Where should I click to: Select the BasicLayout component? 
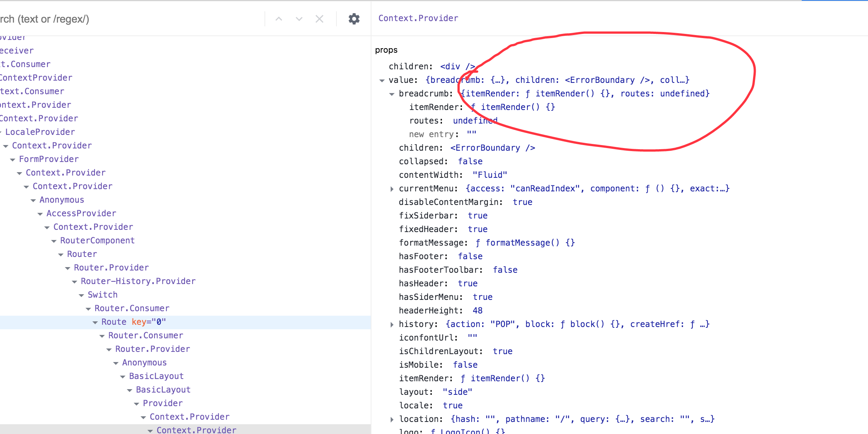[x=156, y=376]
